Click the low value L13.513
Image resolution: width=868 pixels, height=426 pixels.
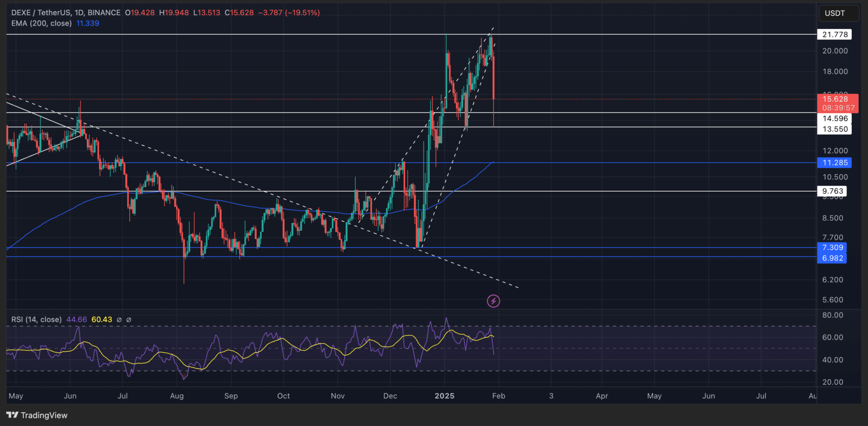coord(207,12)
